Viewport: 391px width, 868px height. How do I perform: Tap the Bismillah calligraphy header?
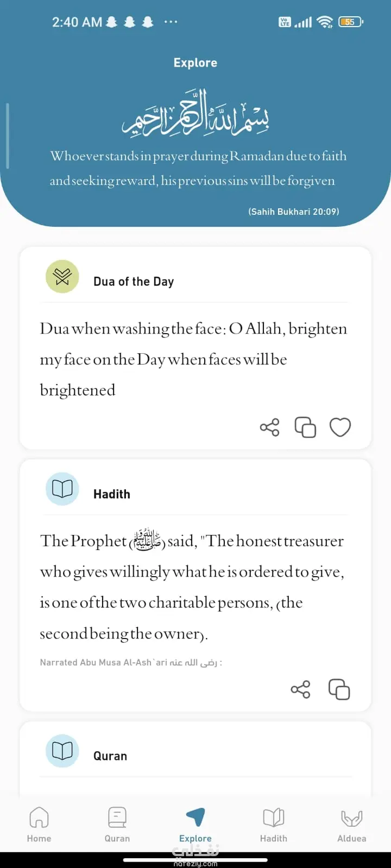tap(195, 113)
